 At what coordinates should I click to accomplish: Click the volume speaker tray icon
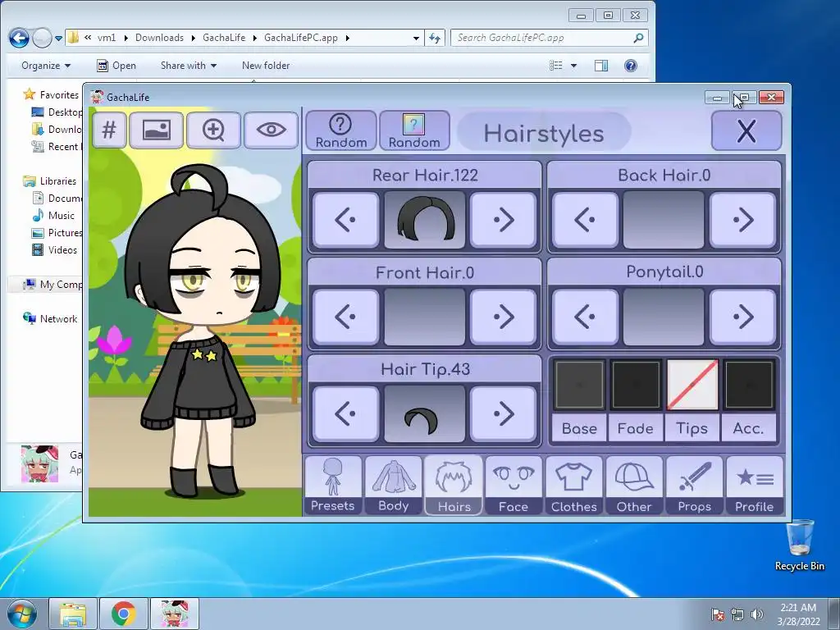[x=757, y=614]
